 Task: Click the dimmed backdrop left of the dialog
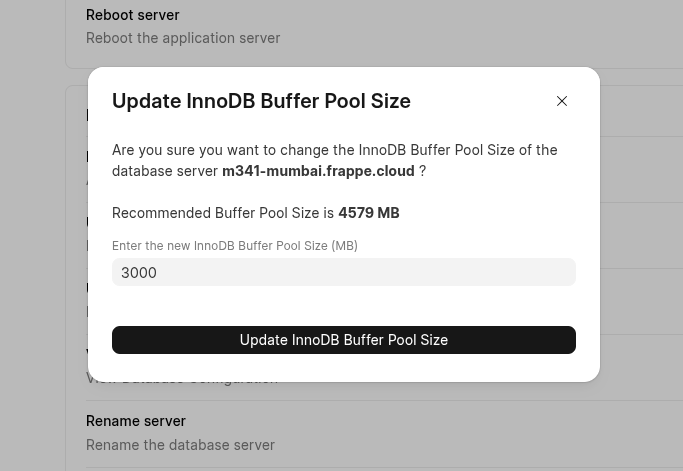pos(40,250)
